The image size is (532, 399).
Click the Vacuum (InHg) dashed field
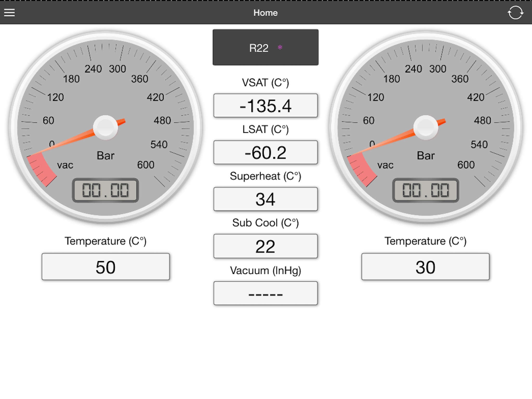265,293
